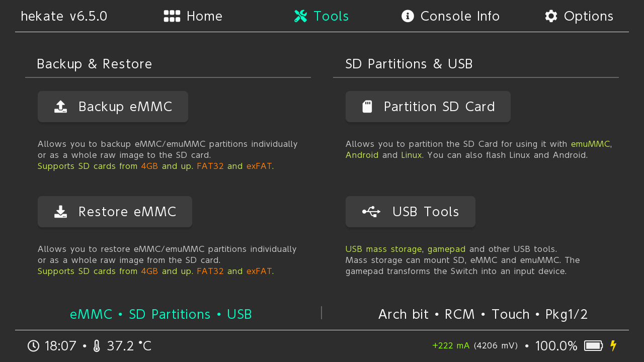Click the Tools wrench icon
The width and height of the screenshot is (644, 362).
pyautogui.click(x=300, y=16)
